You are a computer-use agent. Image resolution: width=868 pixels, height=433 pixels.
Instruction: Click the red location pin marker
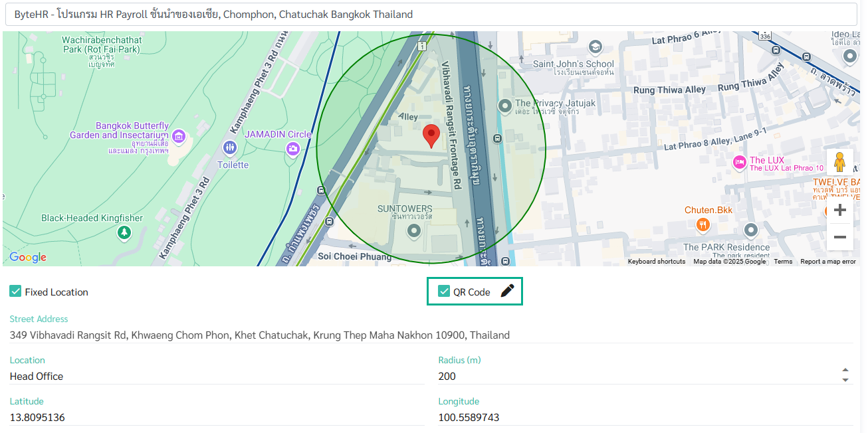click(x=431, y=135)
